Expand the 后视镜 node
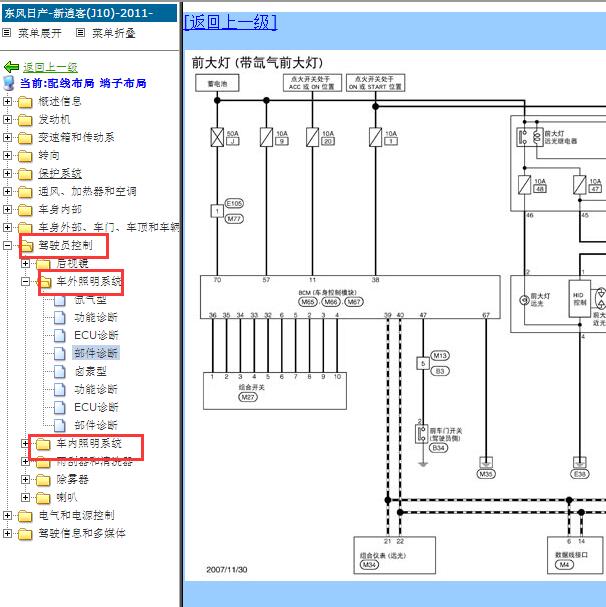Image resolution: width=606 pixels, height=607 pixels. [25, 264]
